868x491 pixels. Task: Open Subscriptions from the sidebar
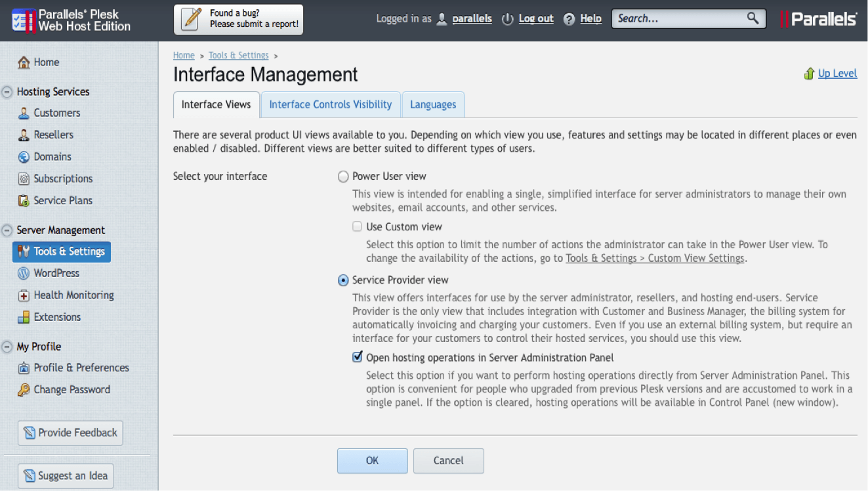63,179
